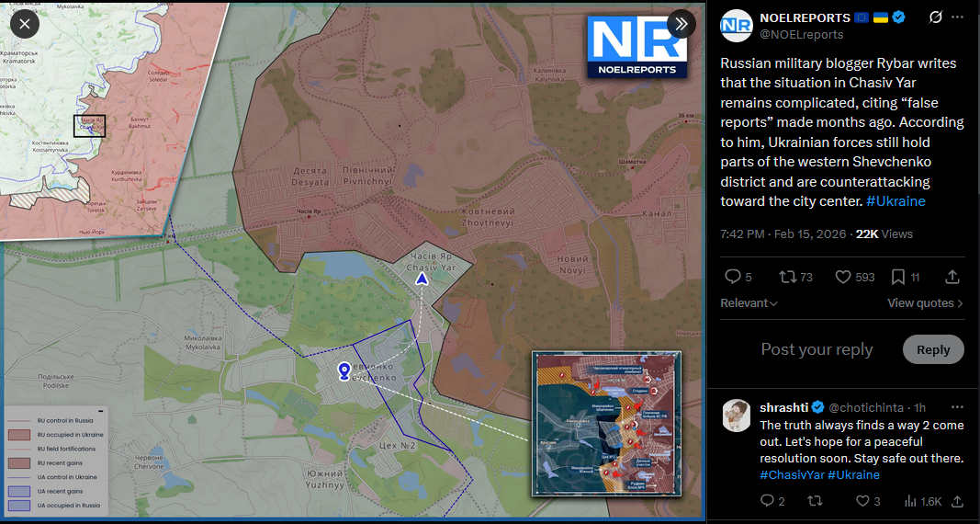Open the #Ukraine hashtag in main post
Screen dimensions: 980x524
point(895,201)
